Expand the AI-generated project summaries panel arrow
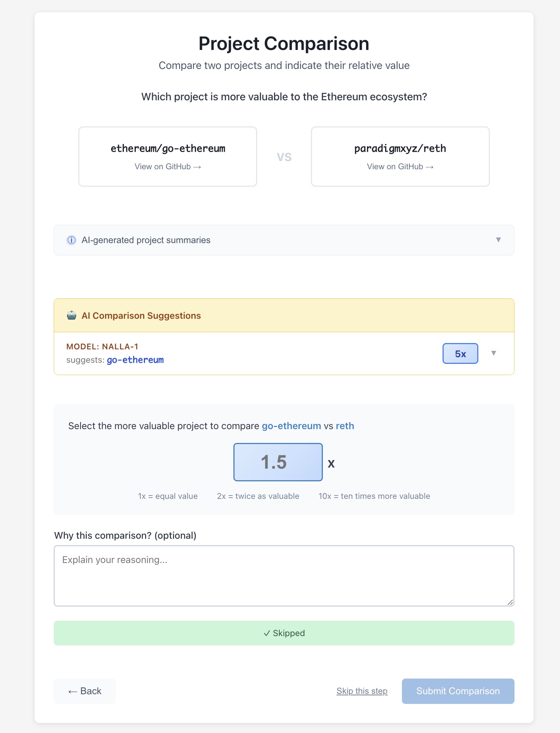This screenshot has height=733, width=560. (498, 240)
